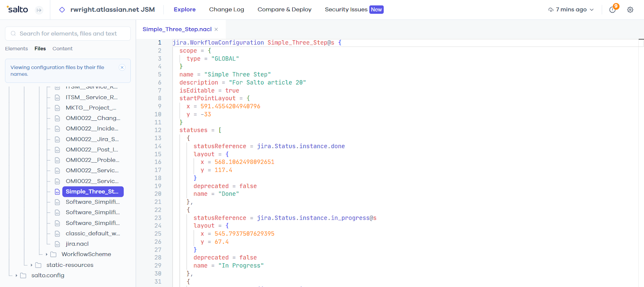Dismiss the file names info banner

[122, 67]
